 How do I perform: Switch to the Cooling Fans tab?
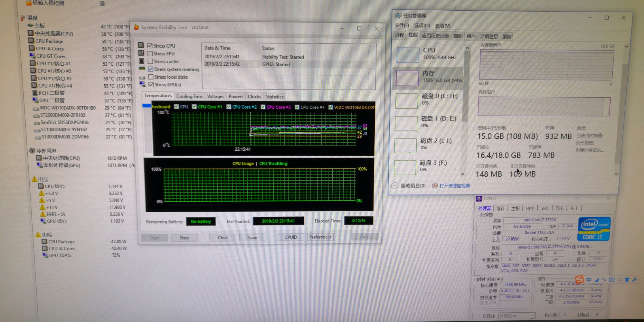[x=189, y=96]
